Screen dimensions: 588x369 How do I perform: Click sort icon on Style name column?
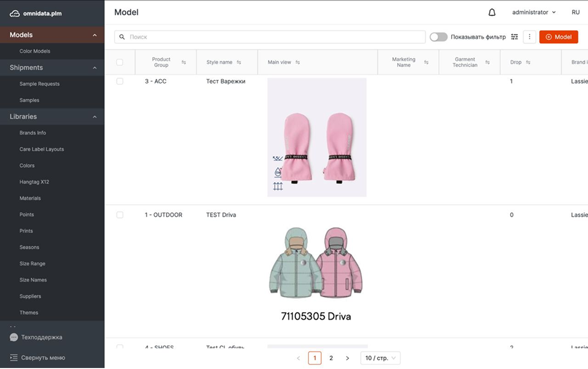[x=239, y=62]
